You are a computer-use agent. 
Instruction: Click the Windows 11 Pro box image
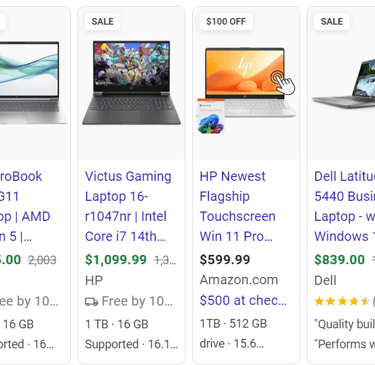coord(211,116)
